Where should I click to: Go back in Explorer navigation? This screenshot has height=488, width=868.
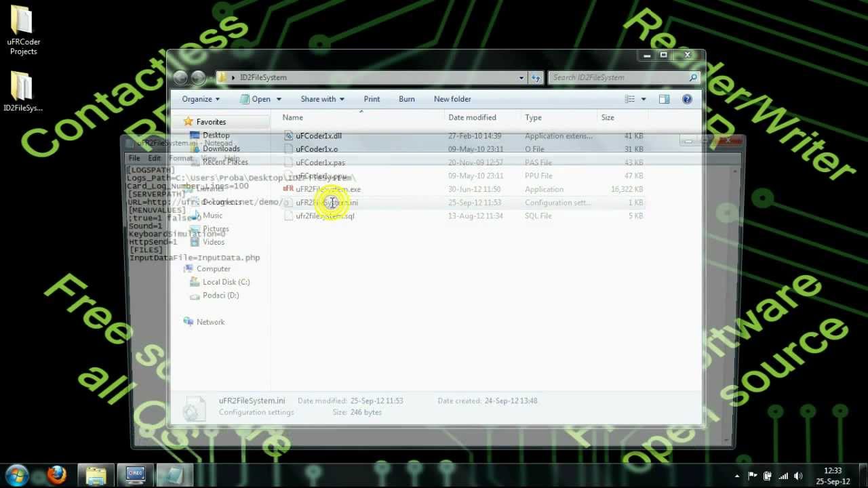(x=180, y=77)
